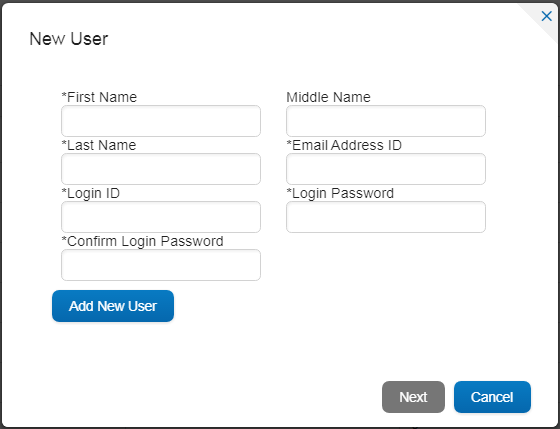The image size is (560, 429).
Task: Focus the First Name text box
Action: coord(161,121)
